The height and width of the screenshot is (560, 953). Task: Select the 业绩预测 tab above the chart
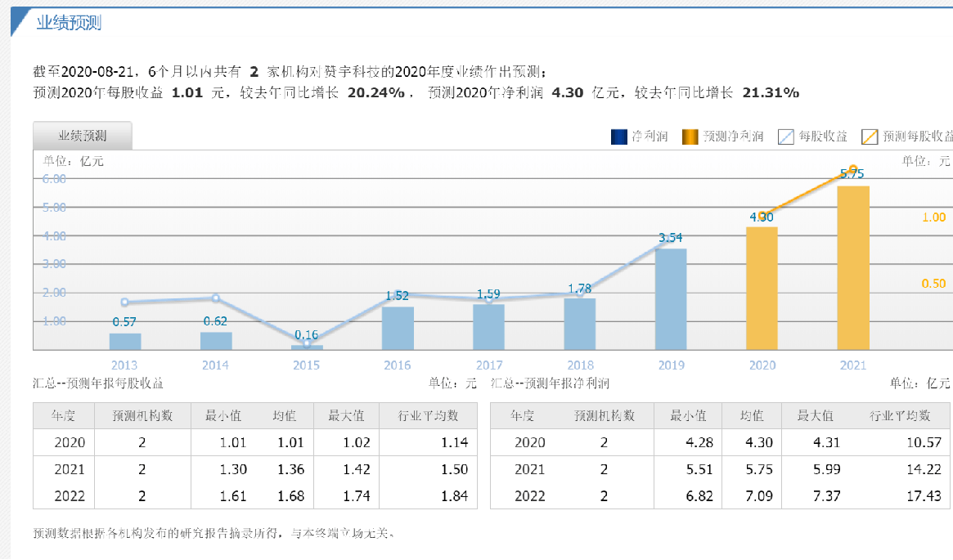tap(81, 135)
